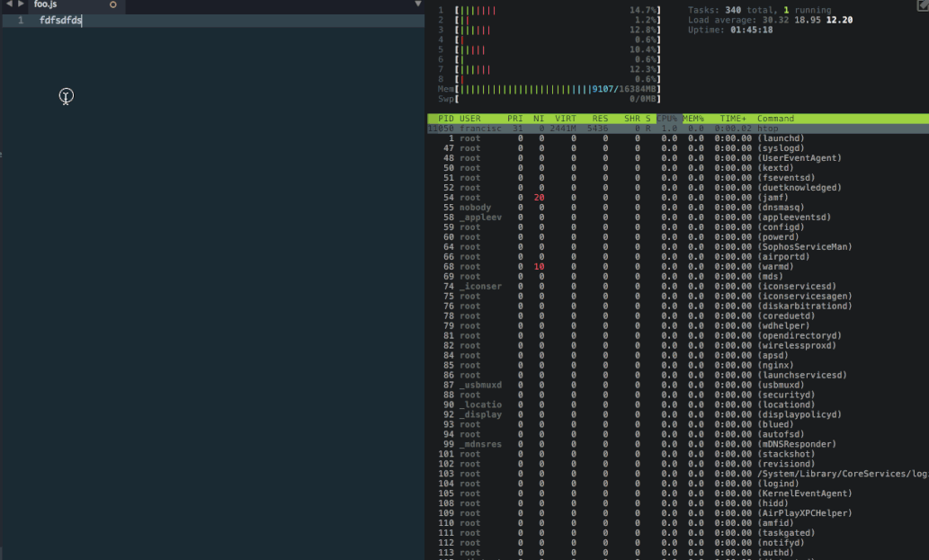Select the (airportd) process row

click(678, 257)
